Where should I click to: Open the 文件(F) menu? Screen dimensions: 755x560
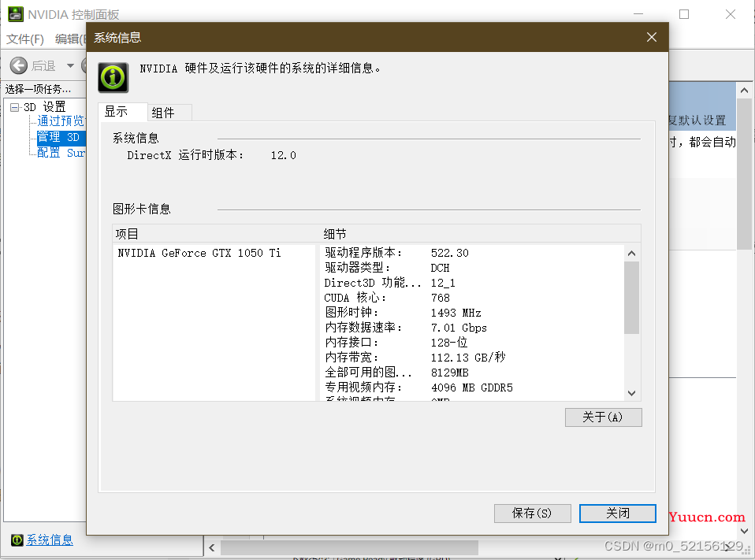(25, 39)
